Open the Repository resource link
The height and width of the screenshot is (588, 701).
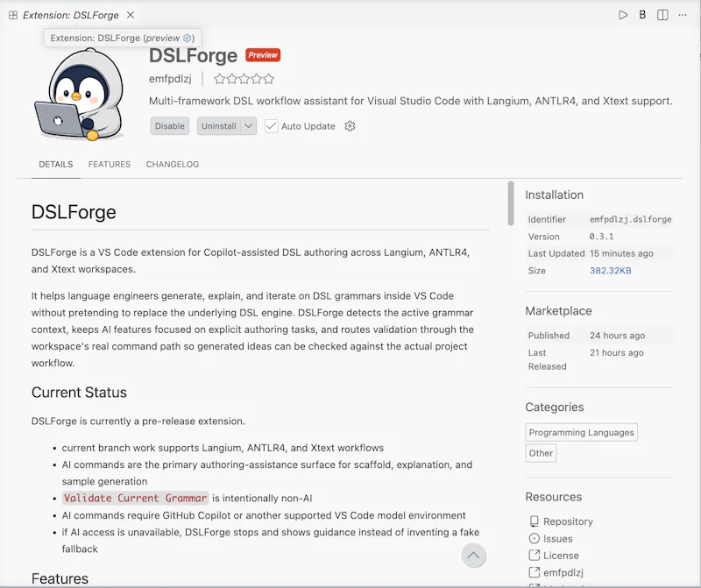568,521
